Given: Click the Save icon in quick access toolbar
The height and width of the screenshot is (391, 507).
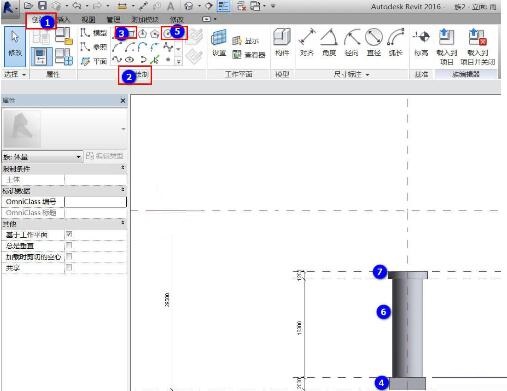Looking at the screenshot, I should click(x=42, y=6).
